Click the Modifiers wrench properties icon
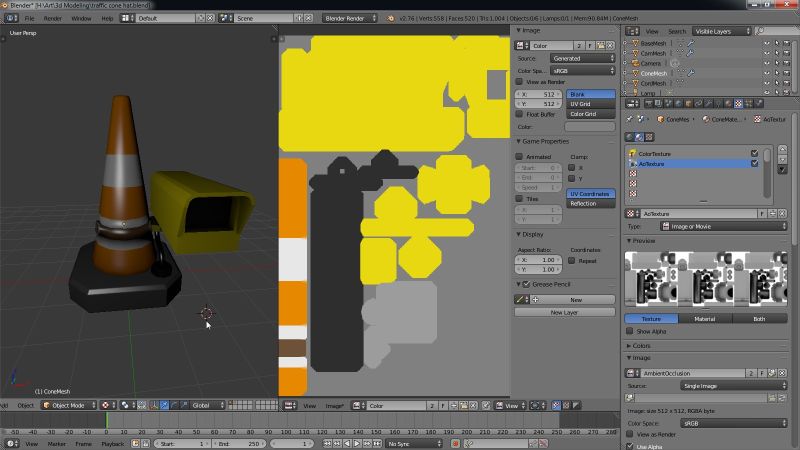 tap(708, 104)
